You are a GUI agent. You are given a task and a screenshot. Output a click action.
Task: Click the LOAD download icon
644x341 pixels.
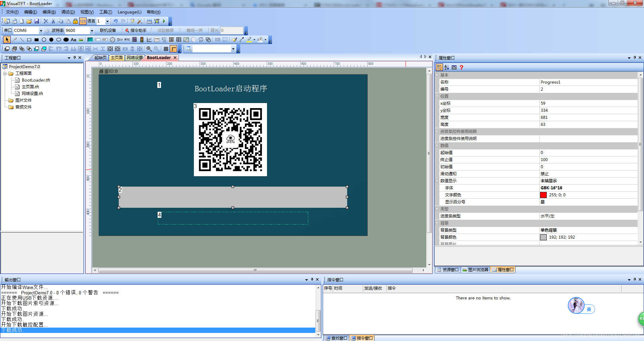[x=157, y=21]
